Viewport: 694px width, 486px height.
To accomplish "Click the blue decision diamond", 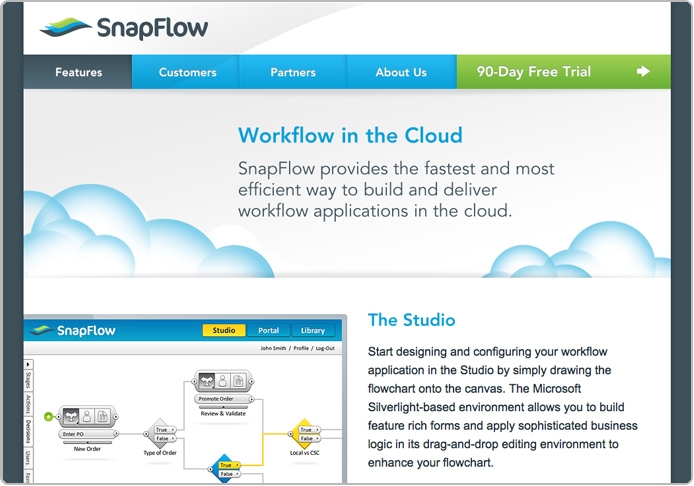I will 225,469.
